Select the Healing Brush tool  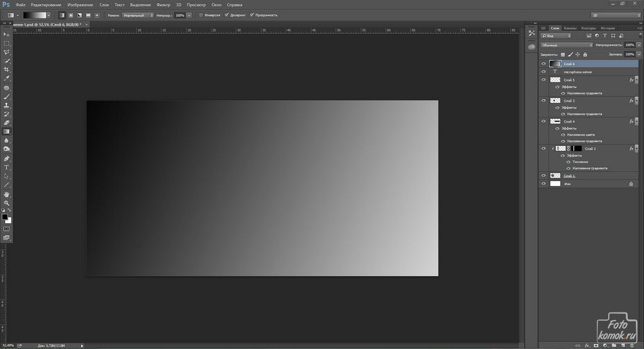[6, 88]
